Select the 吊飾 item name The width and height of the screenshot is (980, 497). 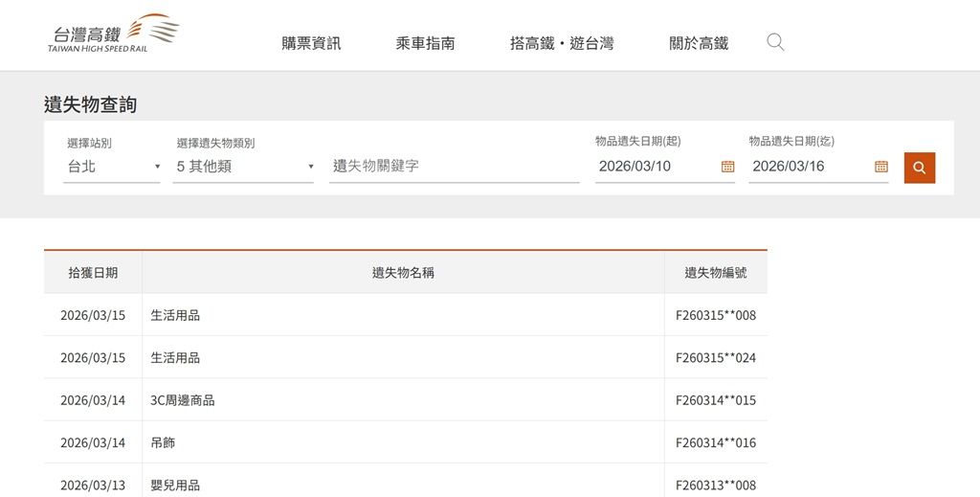[163, 442]
